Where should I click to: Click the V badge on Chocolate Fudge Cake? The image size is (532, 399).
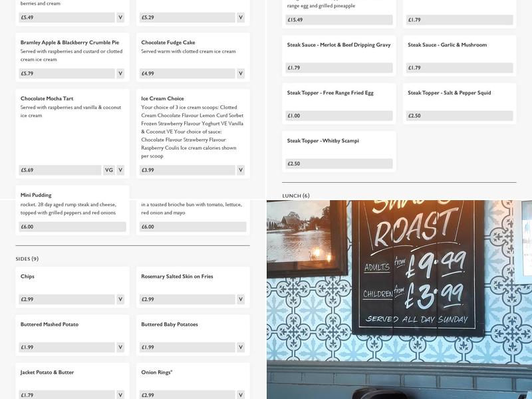pos(241,74)
